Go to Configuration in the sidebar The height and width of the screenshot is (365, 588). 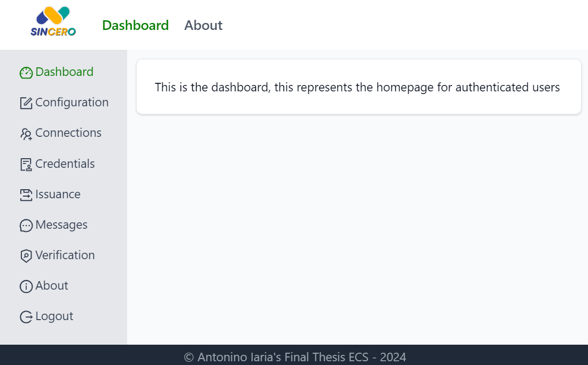point(72,103)
